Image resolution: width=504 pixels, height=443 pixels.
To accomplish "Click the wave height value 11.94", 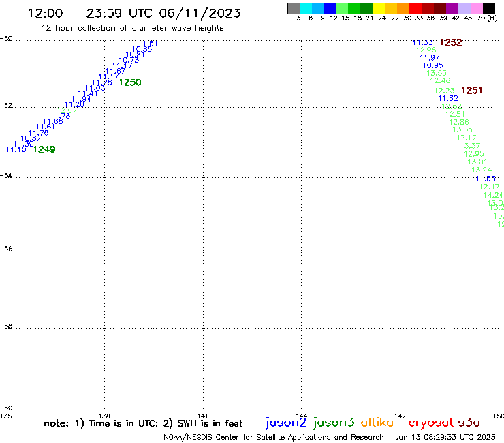I will pos(81,99).
